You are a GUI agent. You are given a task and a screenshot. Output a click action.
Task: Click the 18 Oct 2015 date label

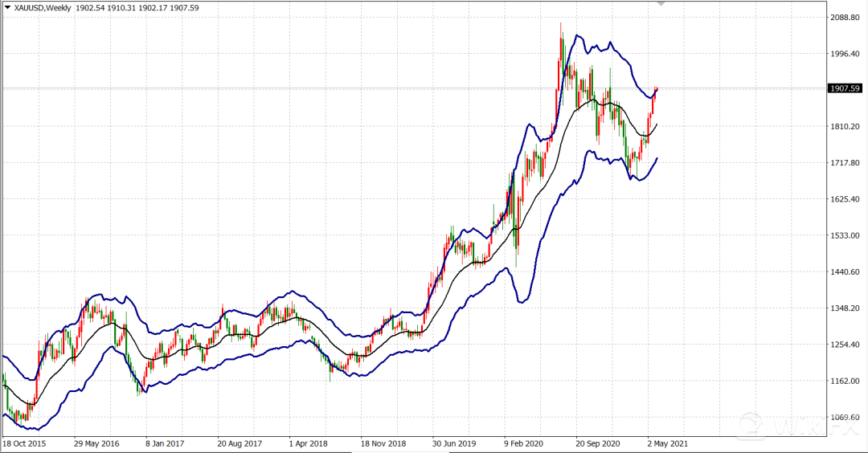24,443
